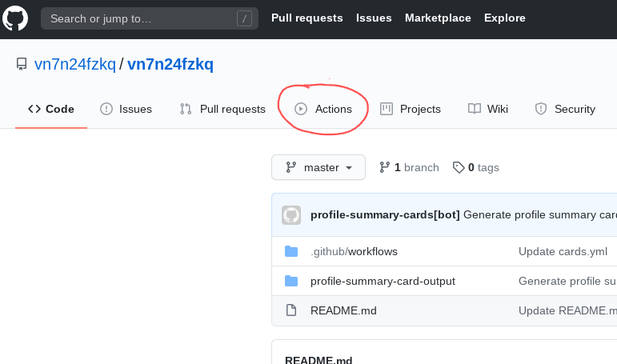Screen dimensions: 617x364
Task: Switch to the Issues tab
Action: [126, 109]
